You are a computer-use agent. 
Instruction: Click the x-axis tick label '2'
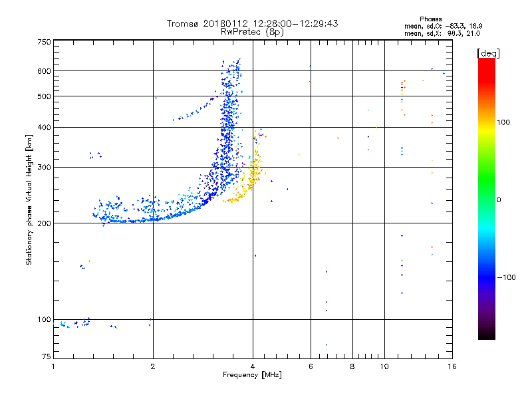[153, 366]
